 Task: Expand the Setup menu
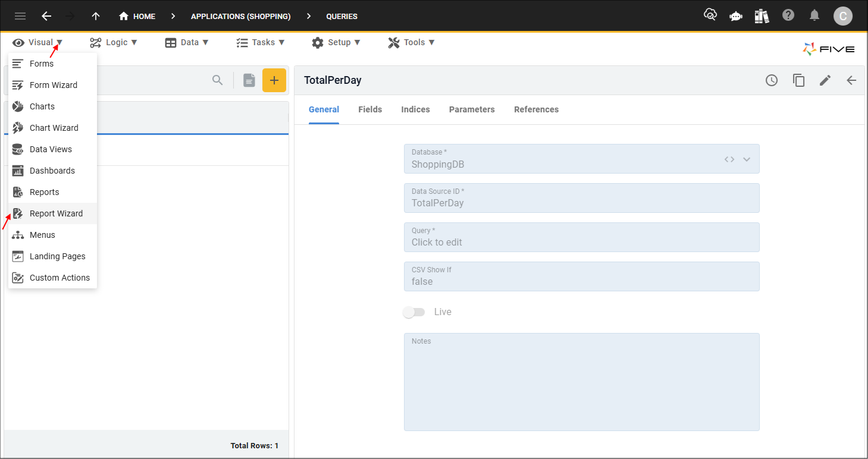336,42
